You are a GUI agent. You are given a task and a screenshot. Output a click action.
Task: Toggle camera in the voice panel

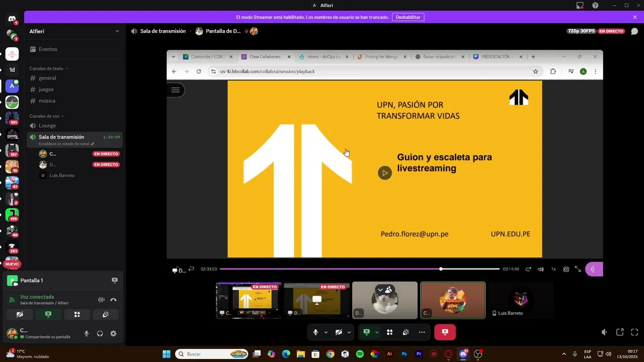tap(20, 314)
